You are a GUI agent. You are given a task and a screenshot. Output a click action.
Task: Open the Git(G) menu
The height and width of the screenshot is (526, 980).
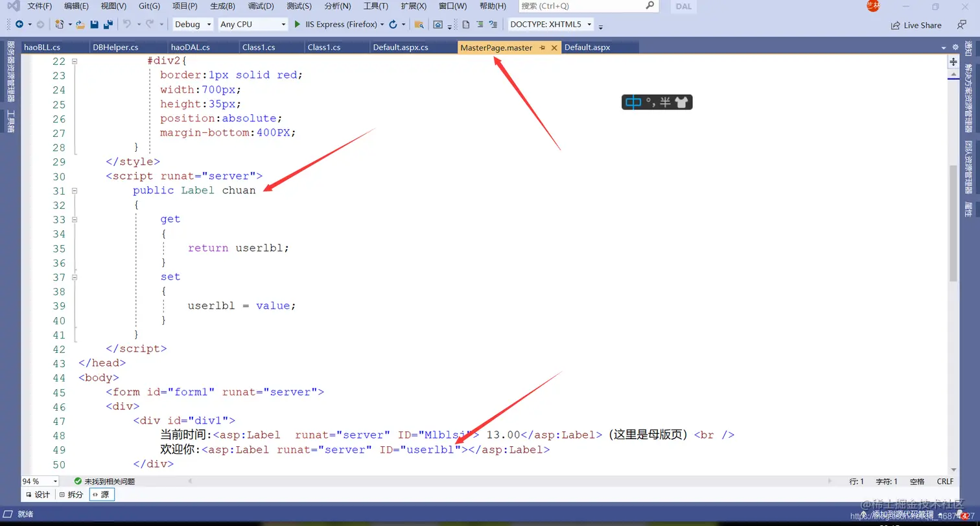point(149,6)
